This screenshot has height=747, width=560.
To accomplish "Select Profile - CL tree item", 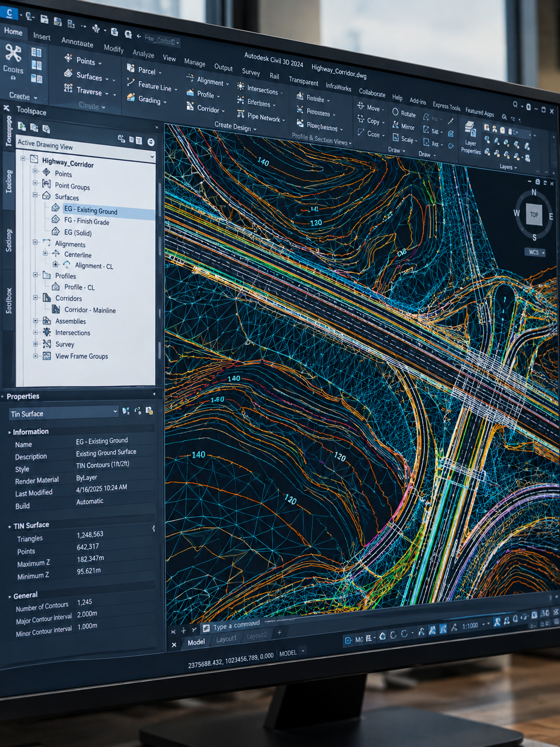I will pos(79,287).
